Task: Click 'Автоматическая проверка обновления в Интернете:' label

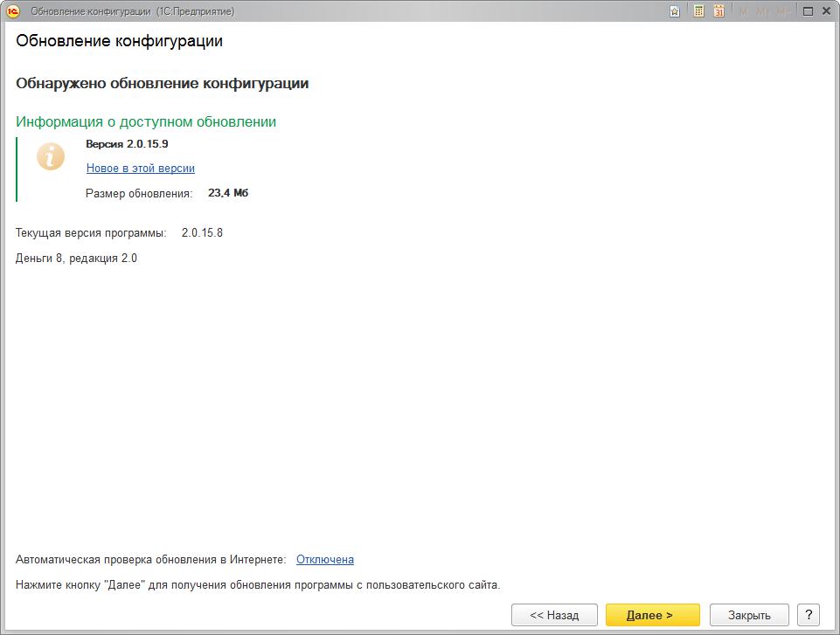Action: pos(151,560)
